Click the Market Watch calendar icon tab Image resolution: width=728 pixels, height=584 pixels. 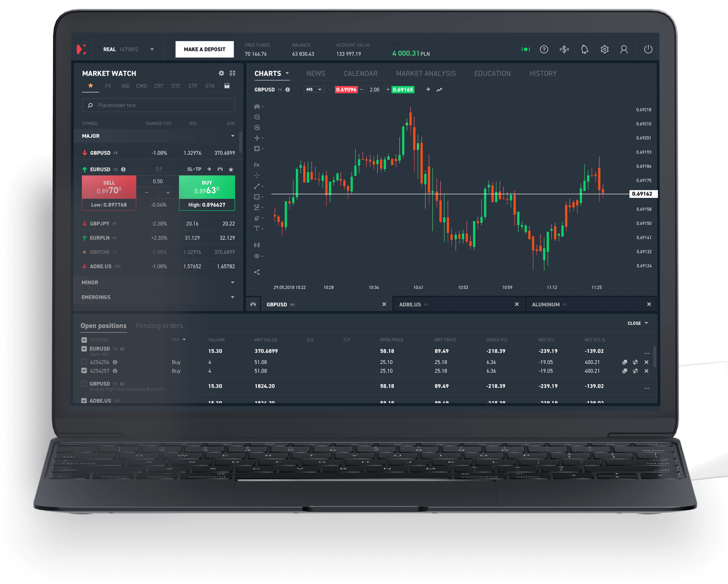click(227, 86)
